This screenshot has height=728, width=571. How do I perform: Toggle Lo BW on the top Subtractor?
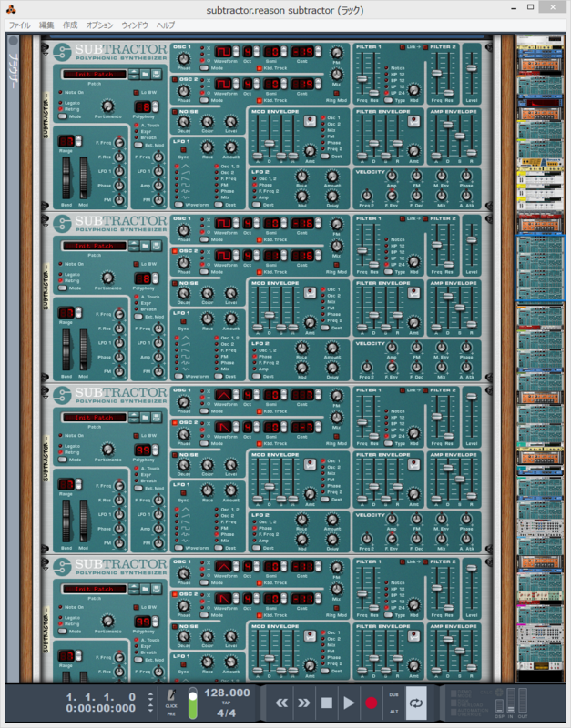coord(136,93)
